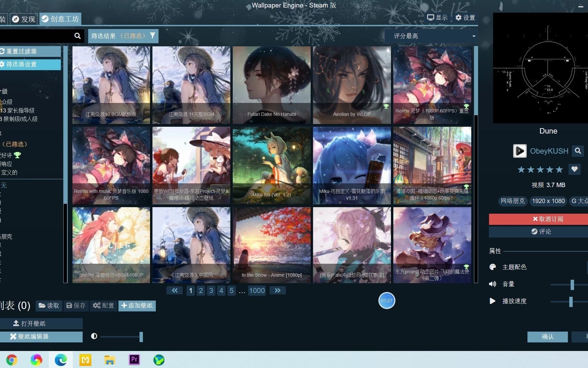
Task: Open Microsoft Edge from taskbar
Action: (x=61, y=360)
